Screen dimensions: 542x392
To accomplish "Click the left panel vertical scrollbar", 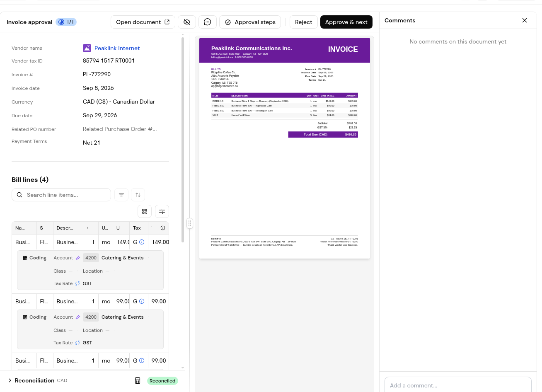I will point(183,140).
